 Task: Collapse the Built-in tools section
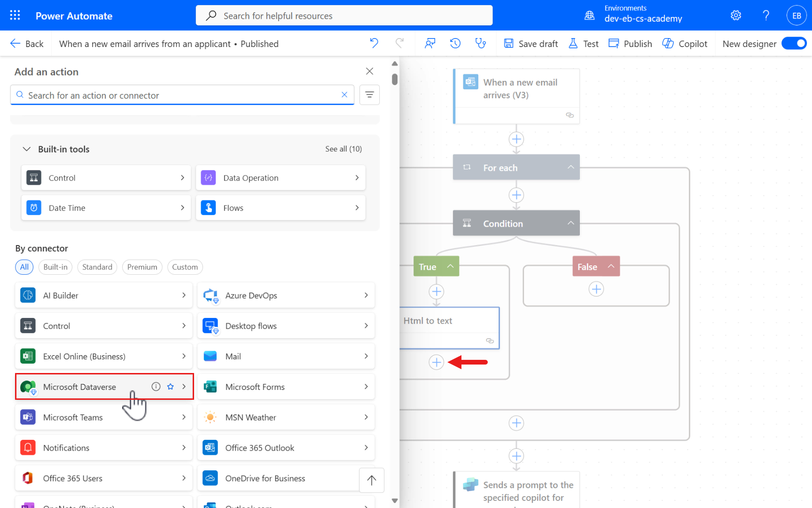(x=27, y=149)
